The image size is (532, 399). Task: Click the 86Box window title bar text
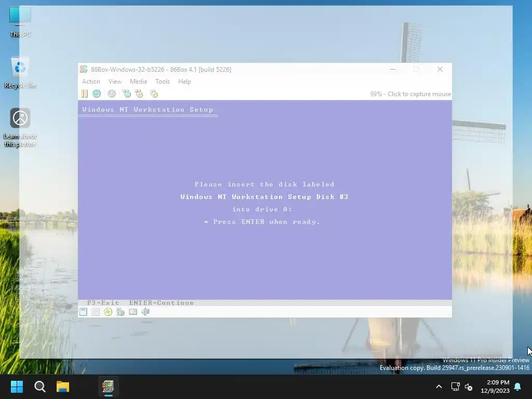point(161,69)
